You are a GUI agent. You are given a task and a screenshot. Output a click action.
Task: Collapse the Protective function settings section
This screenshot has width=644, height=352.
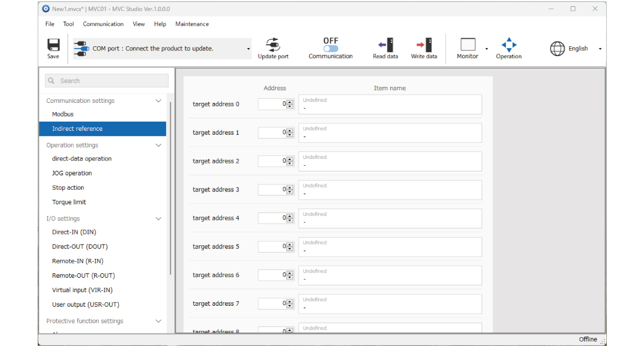pos(158,321)
